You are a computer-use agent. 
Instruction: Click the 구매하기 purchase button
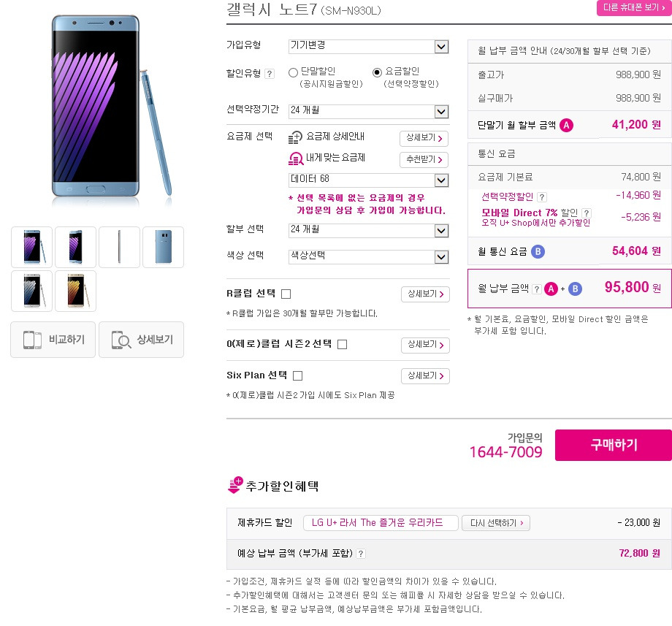click(614, 445)
